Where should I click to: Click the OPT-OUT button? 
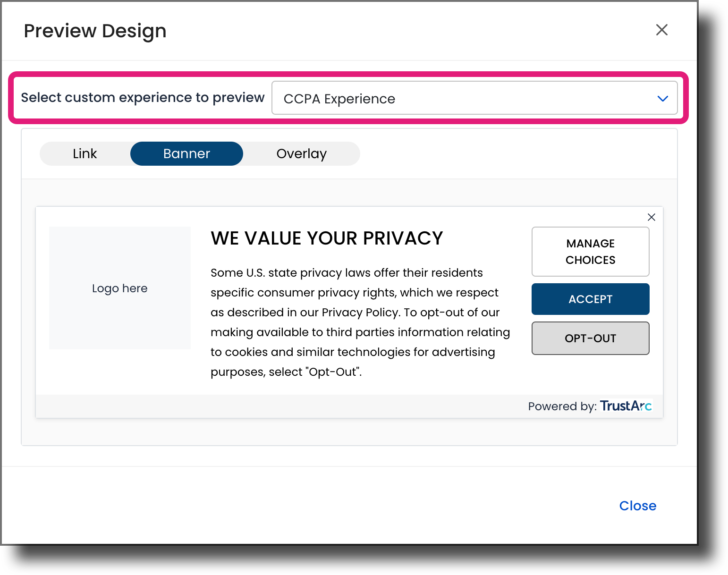click(x=590, y=338)
